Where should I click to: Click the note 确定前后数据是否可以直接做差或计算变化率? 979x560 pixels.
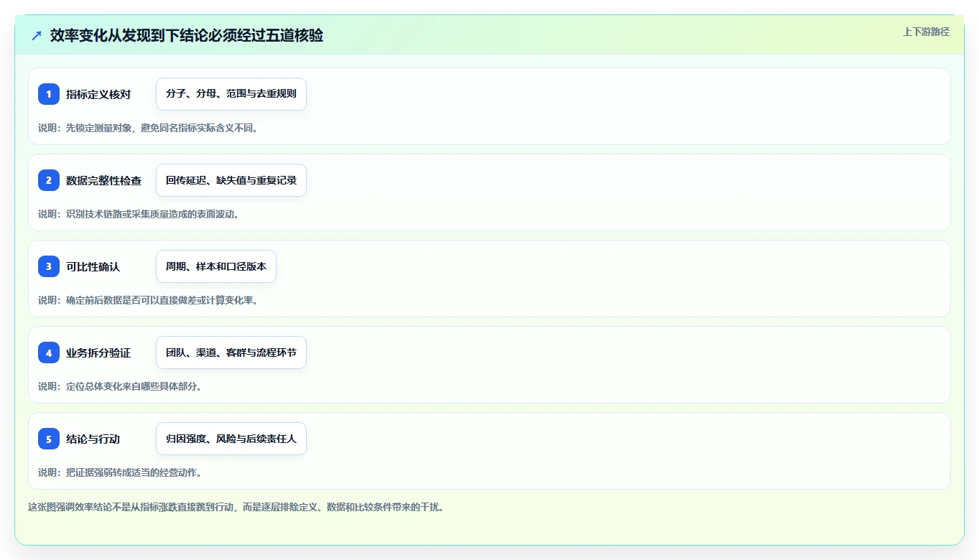[x=162, y=300]
